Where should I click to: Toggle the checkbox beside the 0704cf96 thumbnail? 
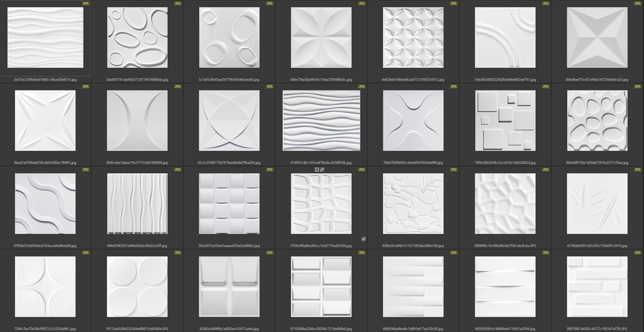point(364,239)
